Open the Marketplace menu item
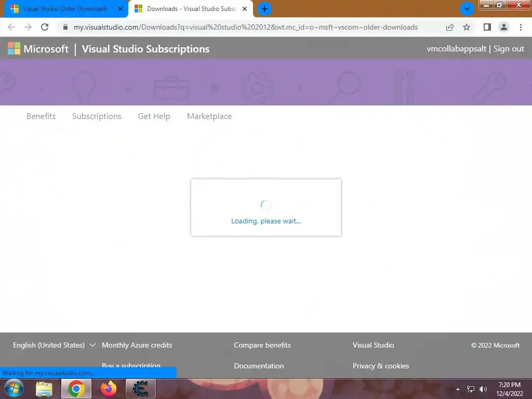 point(209,116)
